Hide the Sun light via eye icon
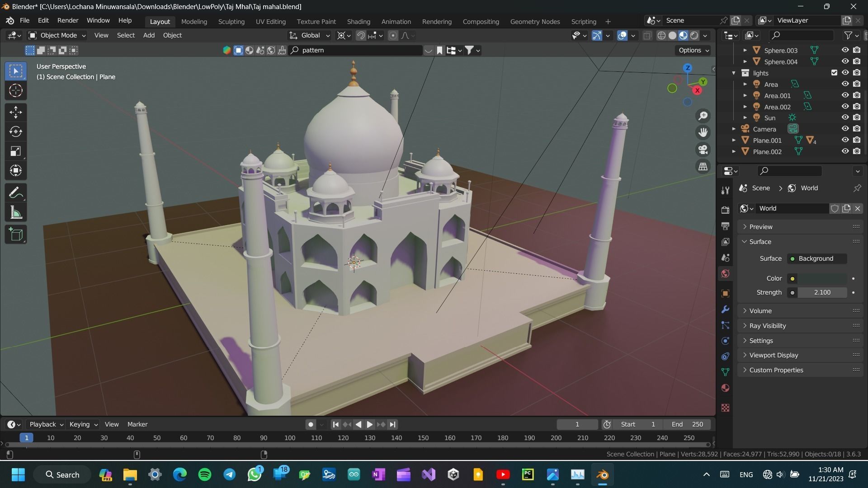Viewport: 868px width, 488px height. pos(845,117)
